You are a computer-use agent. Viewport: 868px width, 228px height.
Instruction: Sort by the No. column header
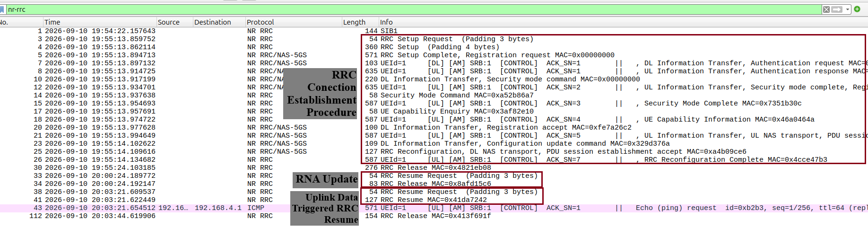[21, 22]
